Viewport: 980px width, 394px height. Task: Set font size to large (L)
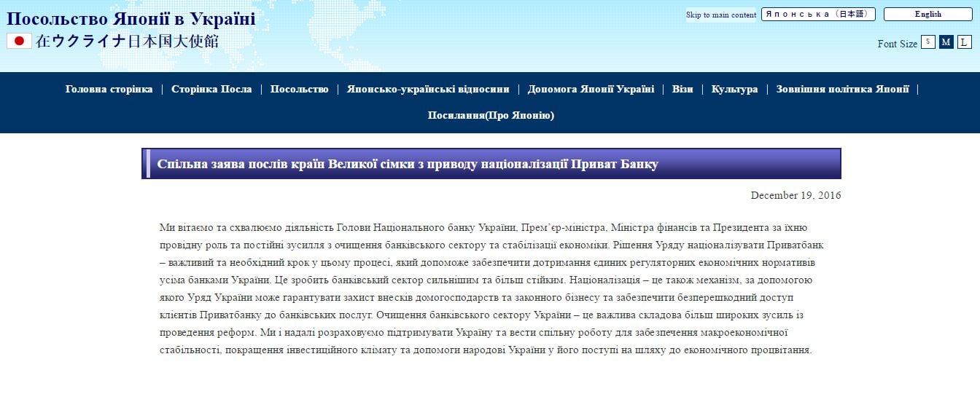(964, 42)
